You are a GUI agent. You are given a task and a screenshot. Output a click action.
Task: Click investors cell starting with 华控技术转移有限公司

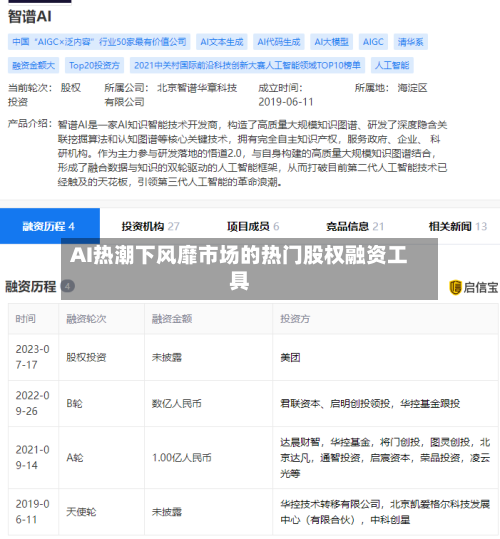click(385, 512)
